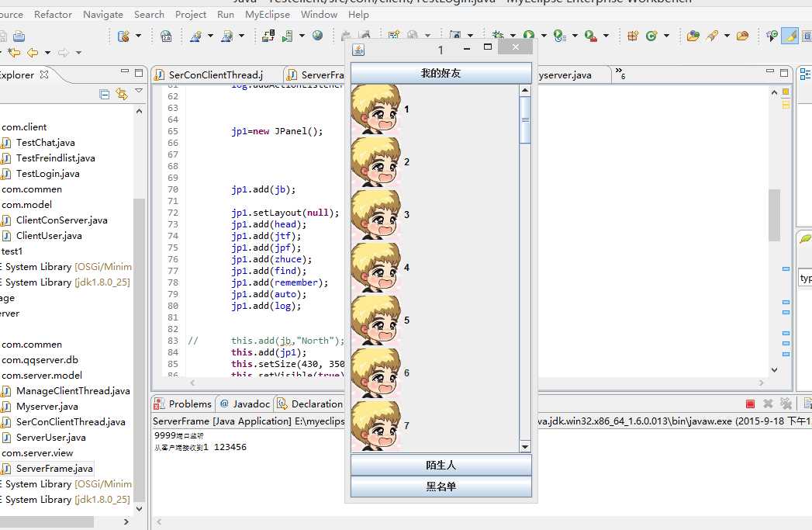812x530 pixels.
Task: Open the Project menu
Action: tap(191, 15)
